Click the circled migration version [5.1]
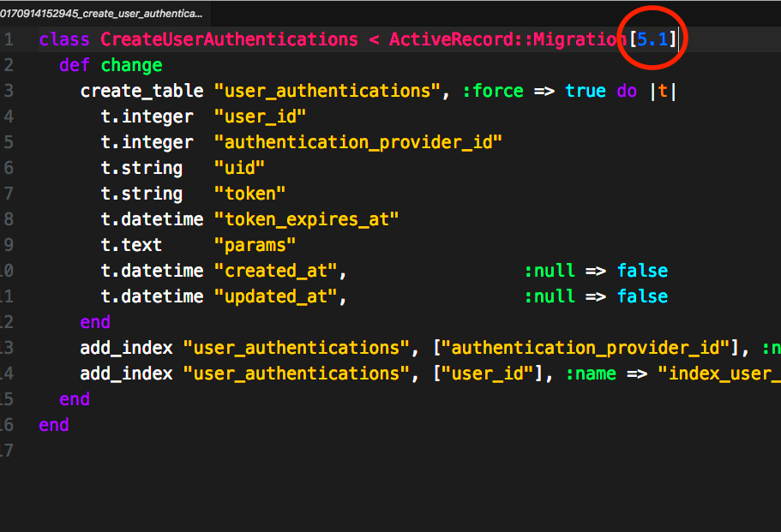Screen dimensions: 781x532 click(652, 38)
